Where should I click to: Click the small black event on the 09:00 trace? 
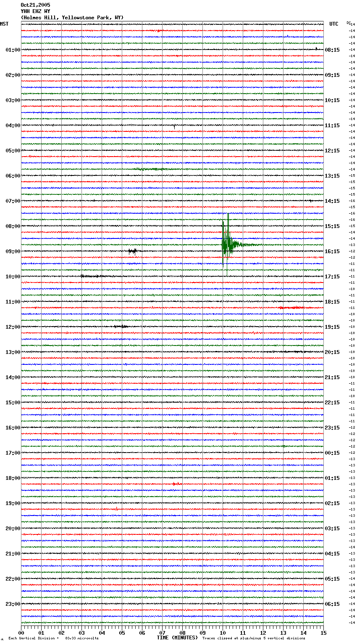pos(133,251)
